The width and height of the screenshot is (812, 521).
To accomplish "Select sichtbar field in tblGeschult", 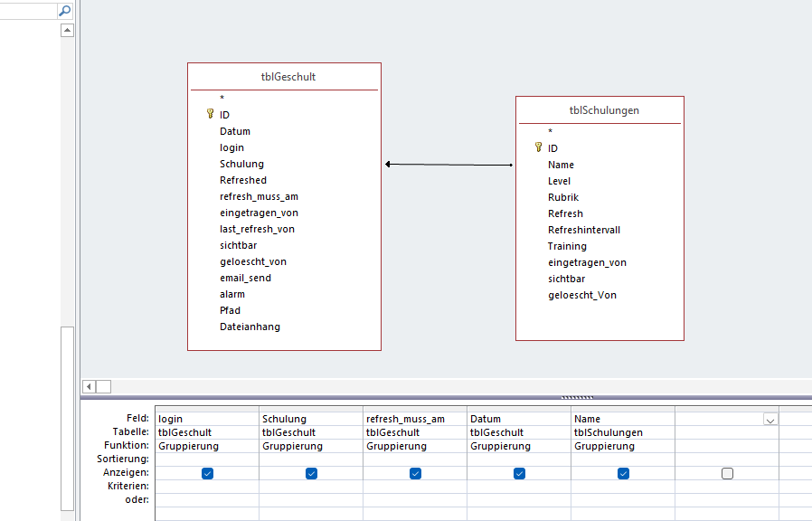I will coord(238,245).
